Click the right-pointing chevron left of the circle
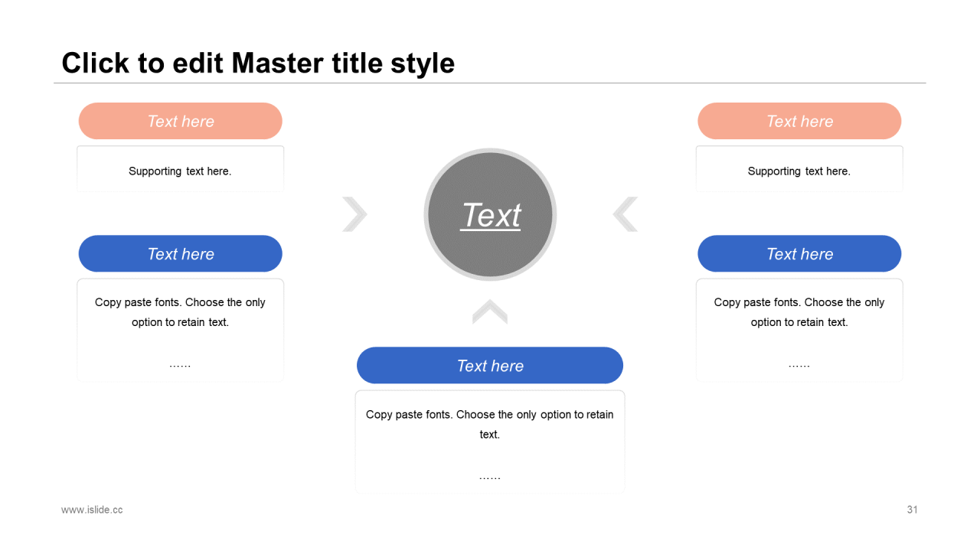 tap(355, 214)
